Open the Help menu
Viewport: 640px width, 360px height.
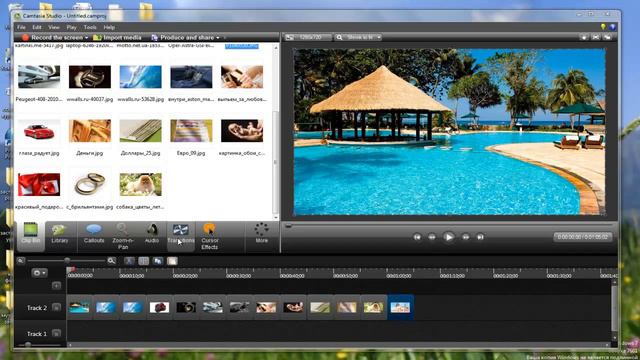pos(109,27)
